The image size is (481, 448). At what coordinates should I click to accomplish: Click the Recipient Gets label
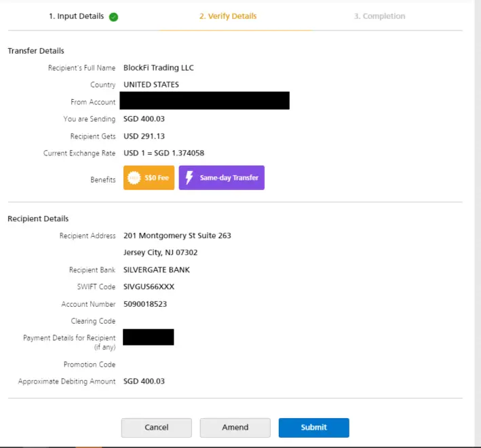[x=93, y=136]
